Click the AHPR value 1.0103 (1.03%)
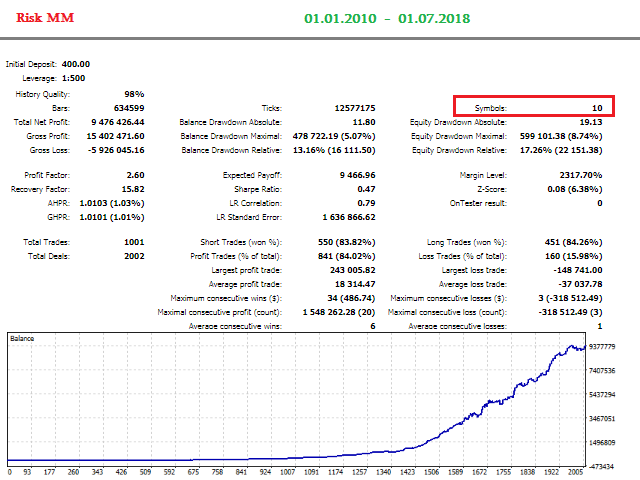640x480 pixels. 112,203
